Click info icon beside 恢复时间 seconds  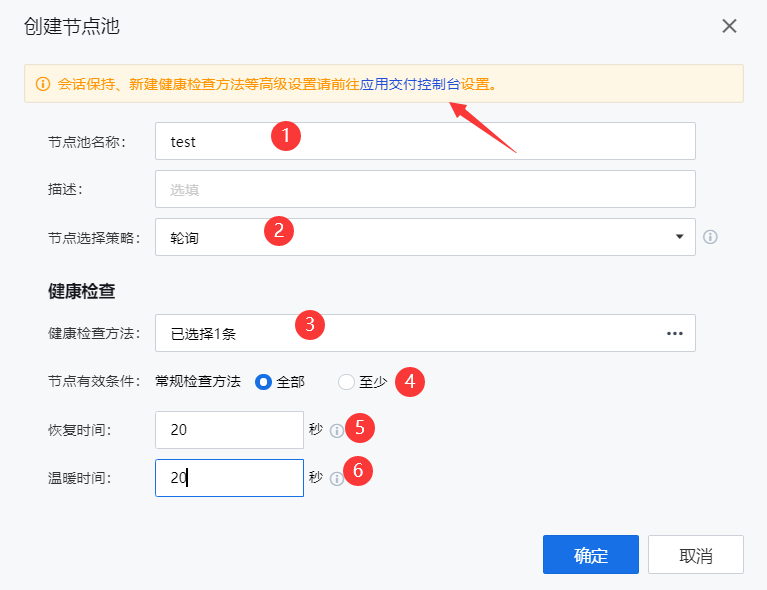[x=337, y=431]
